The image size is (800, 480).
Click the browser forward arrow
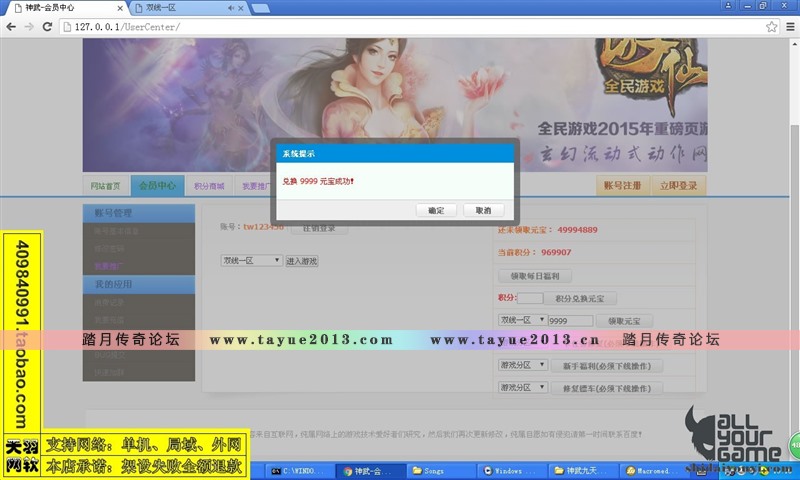pos(31,26)
